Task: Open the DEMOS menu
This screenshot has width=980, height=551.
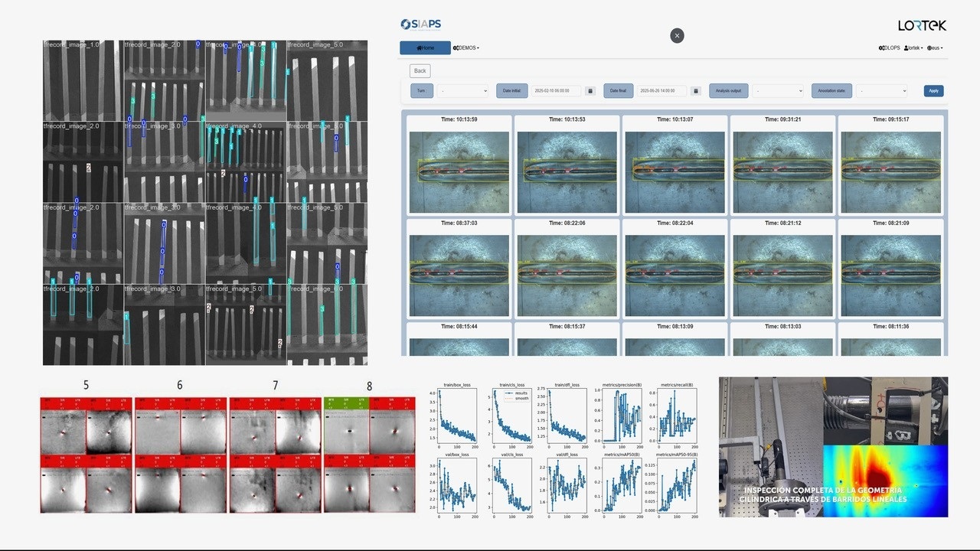Action: [465, 47]
